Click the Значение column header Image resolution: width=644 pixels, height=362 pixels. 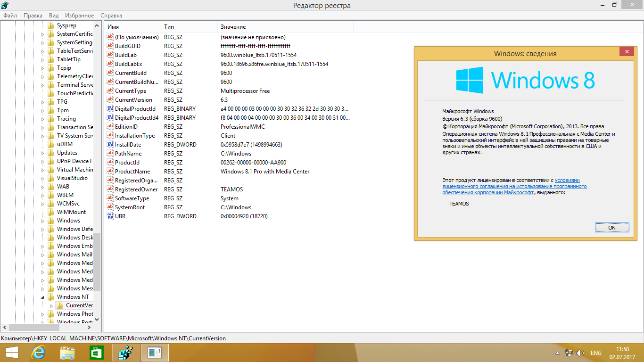(x=285, y=27)
